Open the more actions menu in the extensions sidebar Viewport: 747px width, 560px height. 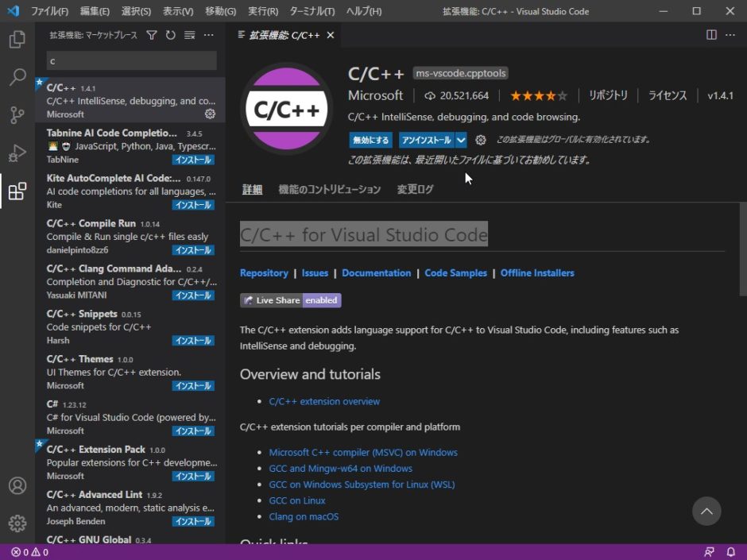[208, 34]
